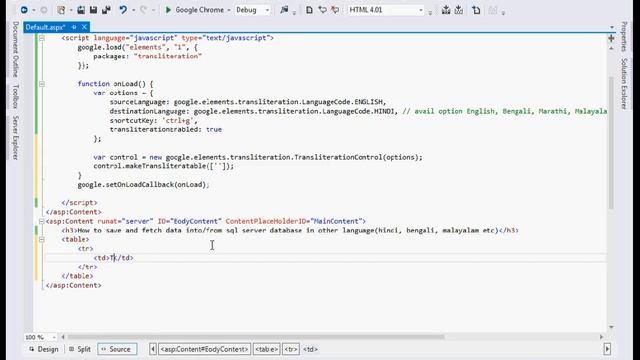Click tag navigator left arrow button

pyautogui.click(x=153, y=349)
